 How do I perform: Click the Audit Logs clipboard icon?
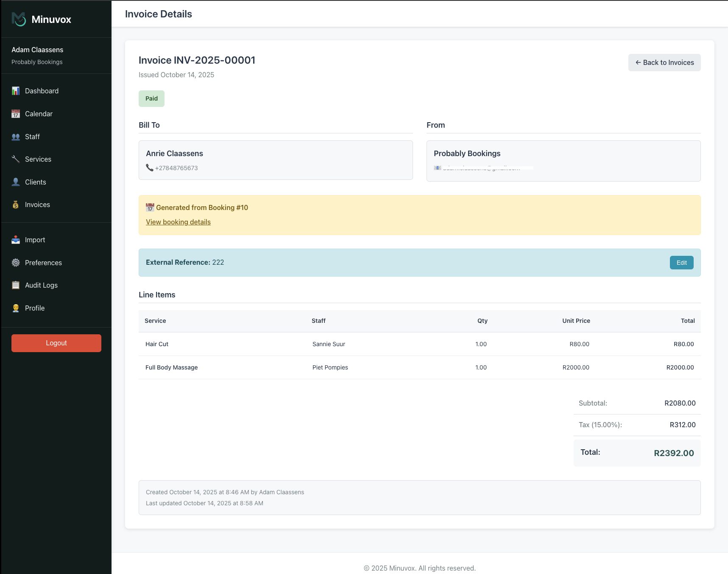pyautogui.click(x=16, y=285)
